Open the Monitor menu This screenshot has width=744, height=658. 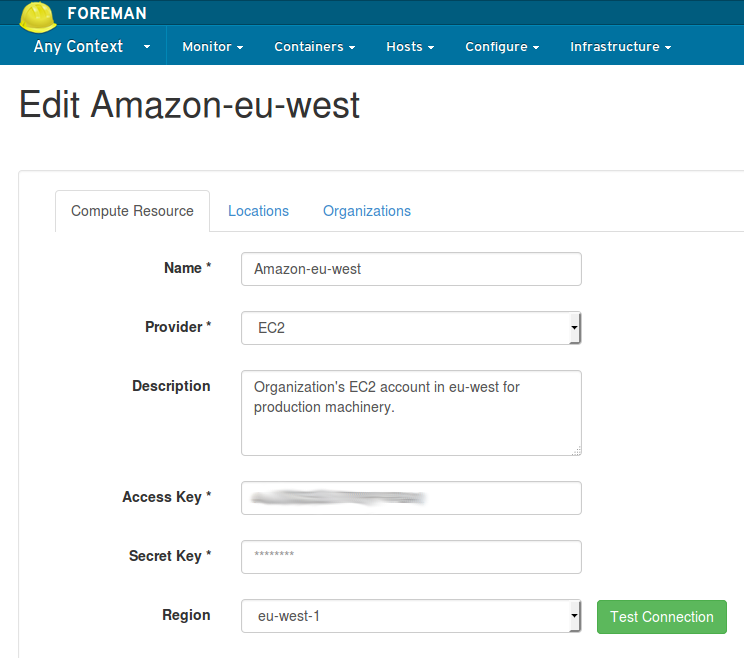tap(212, 47)
